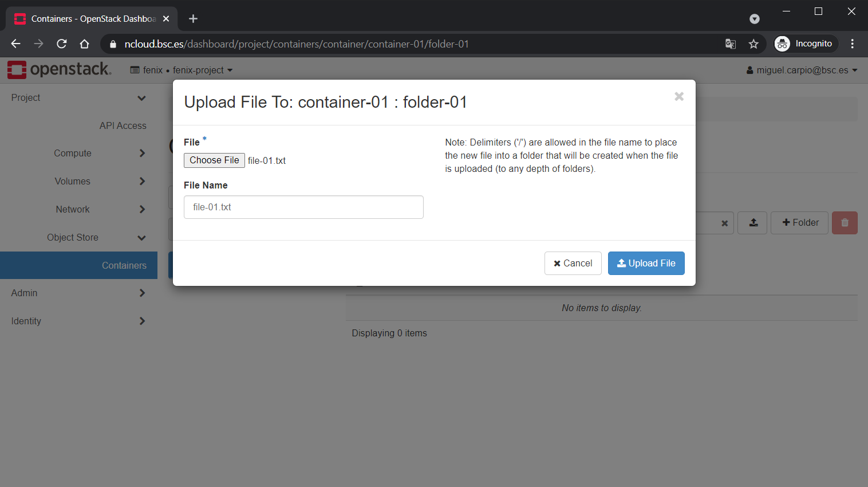Confirm with the Upload File button
The width and height of the screenshot is (868, 487).
[646, 263]
